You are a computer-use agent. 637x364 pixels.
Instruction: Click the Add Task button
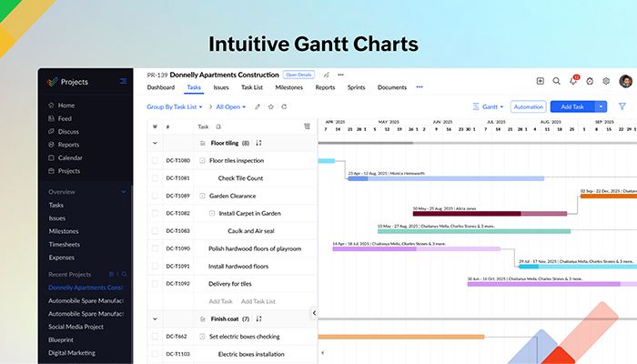click(x=572, y=106)
